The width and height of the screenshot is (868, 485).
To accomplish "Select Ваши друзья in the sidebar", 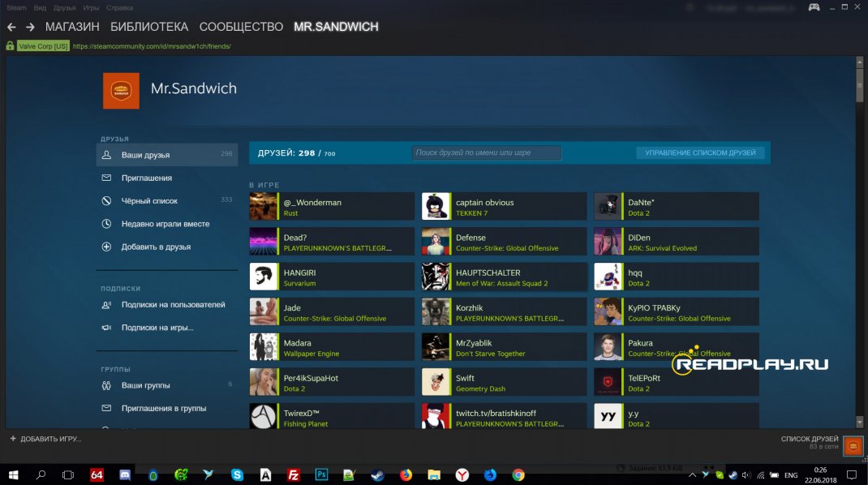I will pyautogui.click(x=167, y=155).
